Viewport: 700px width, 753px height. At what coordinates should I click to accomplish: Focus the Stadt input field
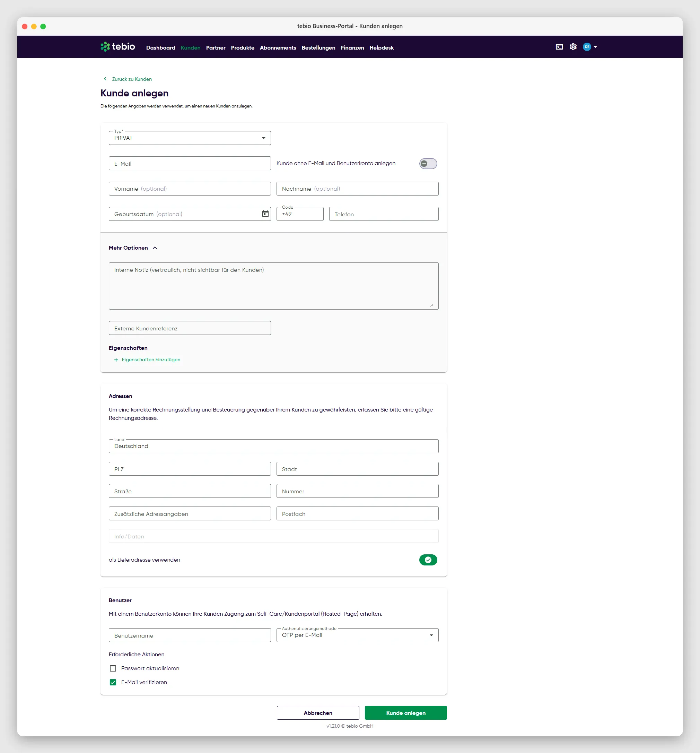tap(357, 469)
